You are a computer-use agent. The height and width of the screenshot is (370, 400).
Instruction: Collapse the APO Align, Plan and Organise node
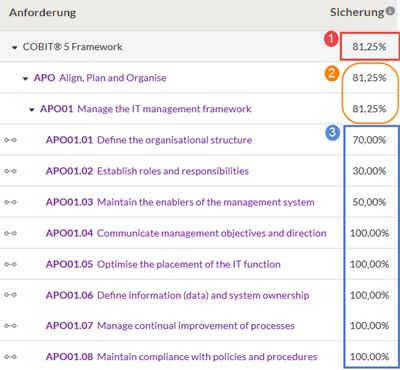pos(25,79)
